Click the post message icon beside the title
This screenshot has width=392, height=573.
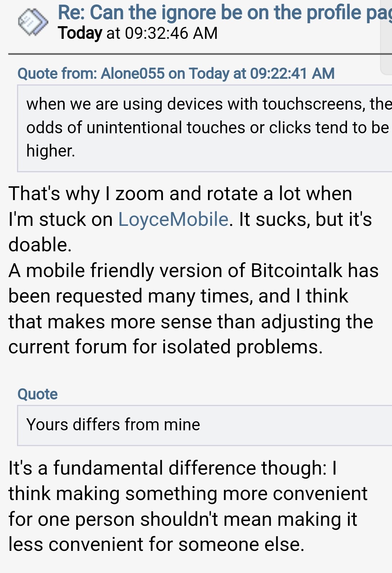coord(33,23)
